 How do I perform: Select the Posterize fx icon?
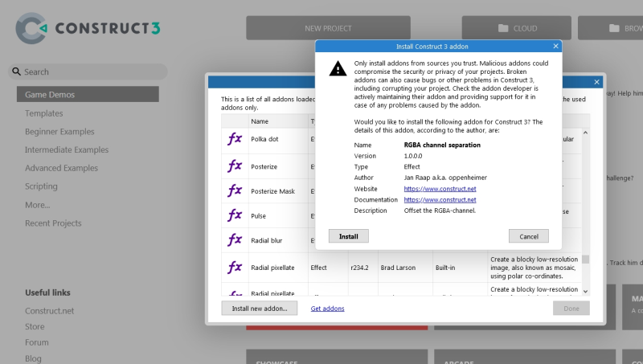click(235, 166)
